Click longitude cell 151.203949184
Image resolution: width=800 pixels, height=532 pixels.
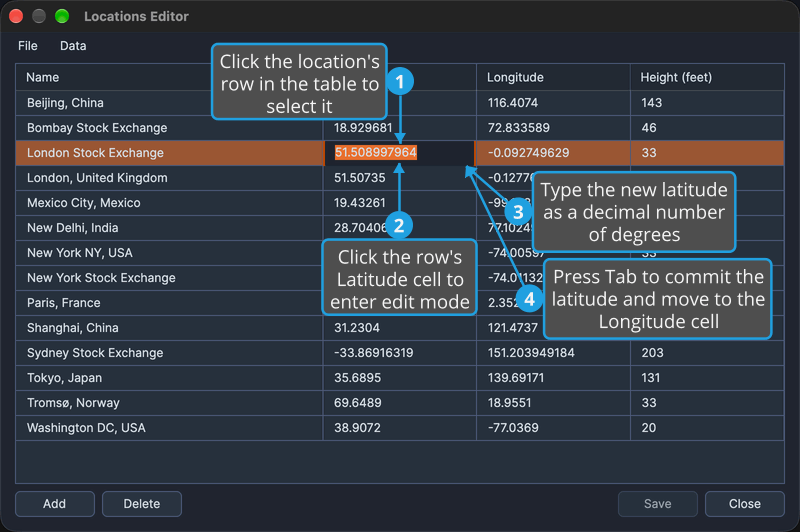(x=554, y=353)
